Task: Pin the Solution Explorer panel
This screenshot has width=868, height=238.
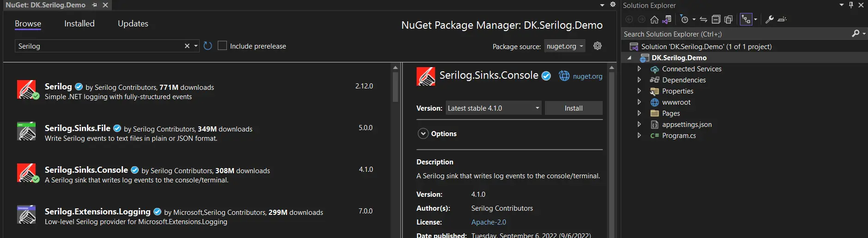Action: point(851,5)
